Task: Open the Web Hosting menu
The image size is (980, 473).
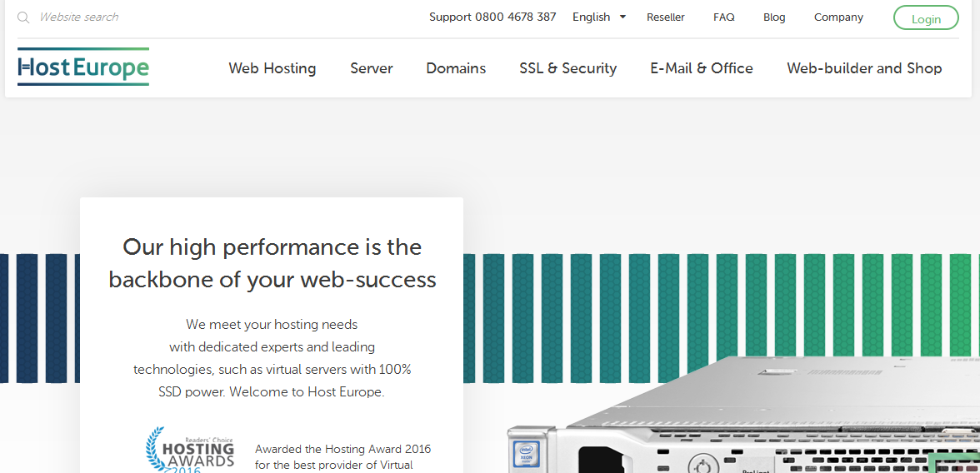Action: tap(272, 69)
